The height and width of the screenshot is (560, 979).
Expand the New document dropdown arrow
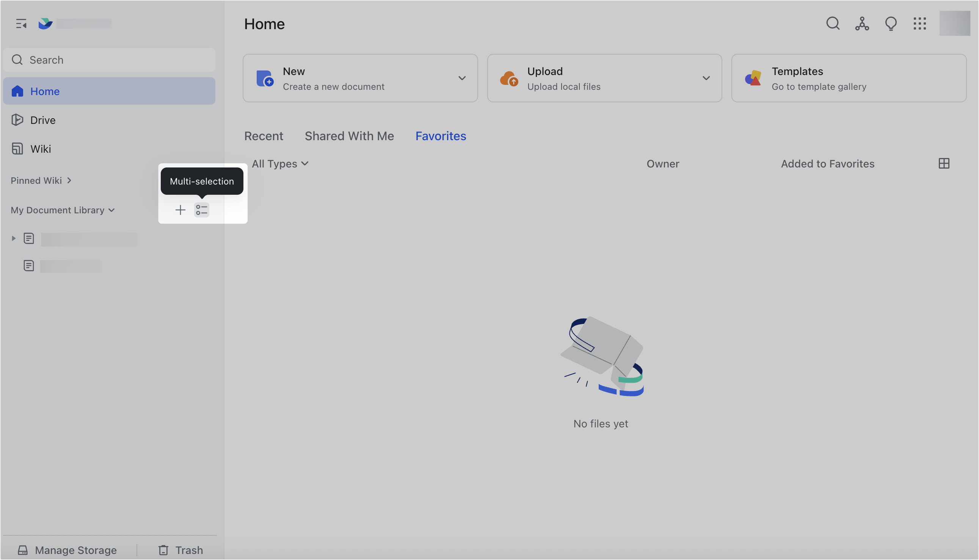pyautogui.click(x=462, y=78)
